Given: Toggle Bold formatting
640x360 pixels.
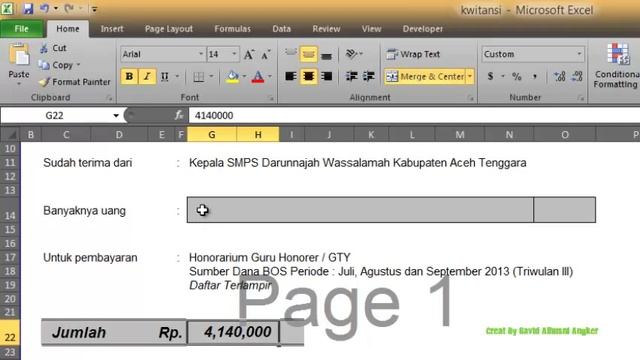Looking at the screenshot, I should (129, 76).
